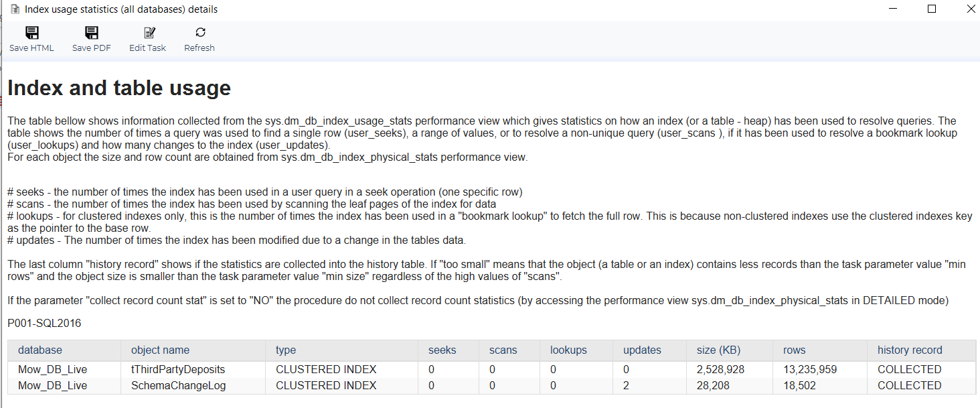980x408 pixels.
Task: Select the floppy disk icon above Save HTML
Action: (x=31, y=31)
